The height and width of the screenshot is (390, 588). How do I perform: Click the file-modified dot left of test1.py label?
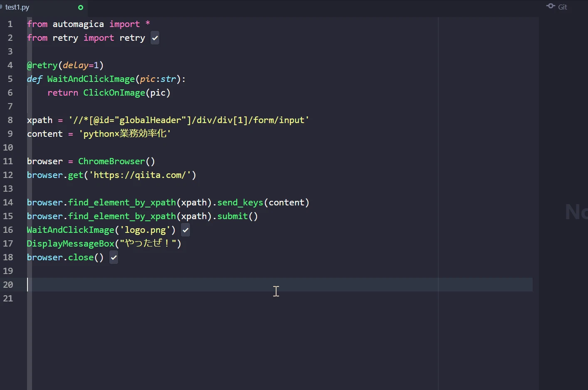pyautogui.click(x=2, y=7)
